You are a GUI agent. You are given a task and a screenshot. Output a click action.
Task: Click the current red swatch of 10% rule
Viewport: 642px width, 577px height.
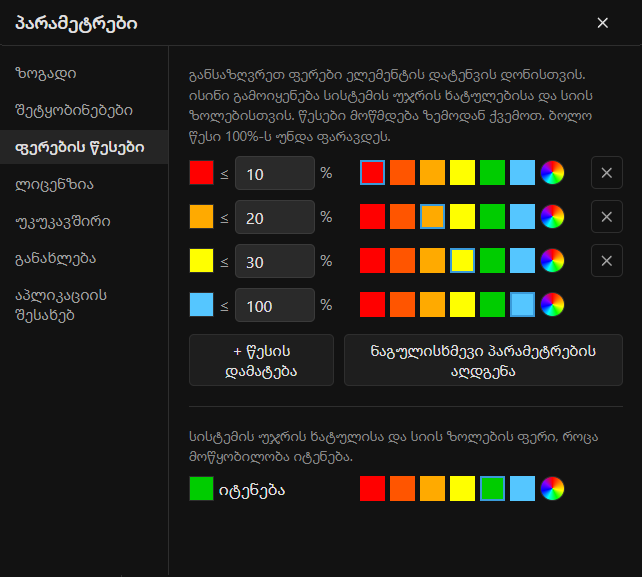(x=201, y=173)
